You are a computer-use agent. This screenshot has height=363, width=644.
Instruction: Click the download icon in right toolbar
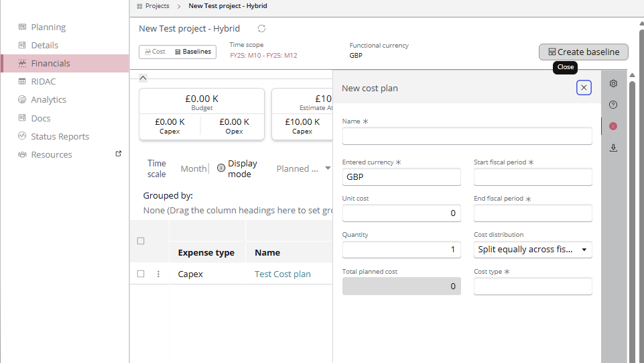613,148
